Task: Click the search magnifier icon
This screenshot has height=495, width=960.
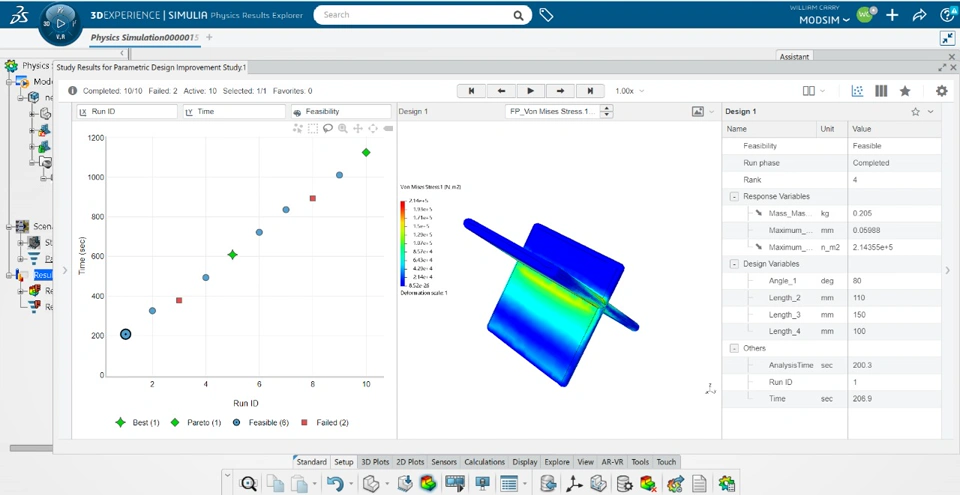Action: (518, 15)
